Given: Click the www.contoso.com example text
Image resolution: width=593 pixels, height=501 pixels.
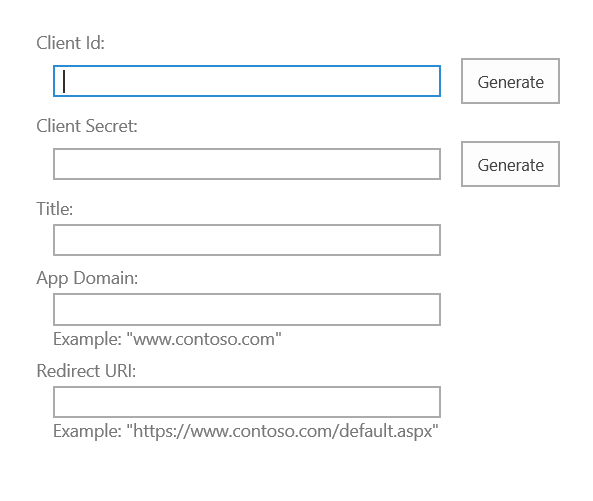Looking at the screenshot, I should point(168,339).
